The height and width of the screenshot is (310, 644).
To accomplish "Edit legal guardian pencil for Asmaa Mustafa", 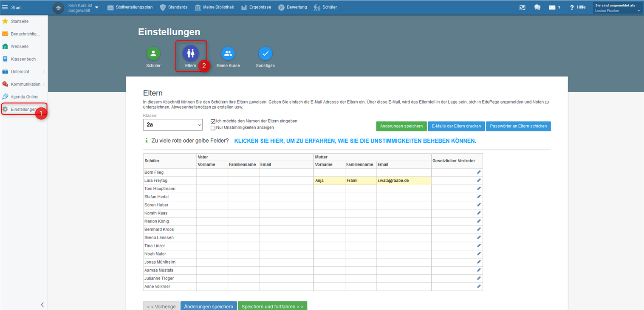I will (x=479, y=270).
